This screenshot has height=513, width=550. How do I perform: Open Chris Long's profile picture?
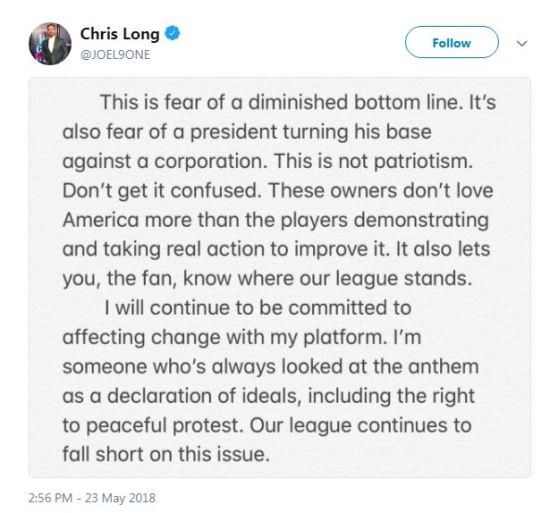pos(50,43)
